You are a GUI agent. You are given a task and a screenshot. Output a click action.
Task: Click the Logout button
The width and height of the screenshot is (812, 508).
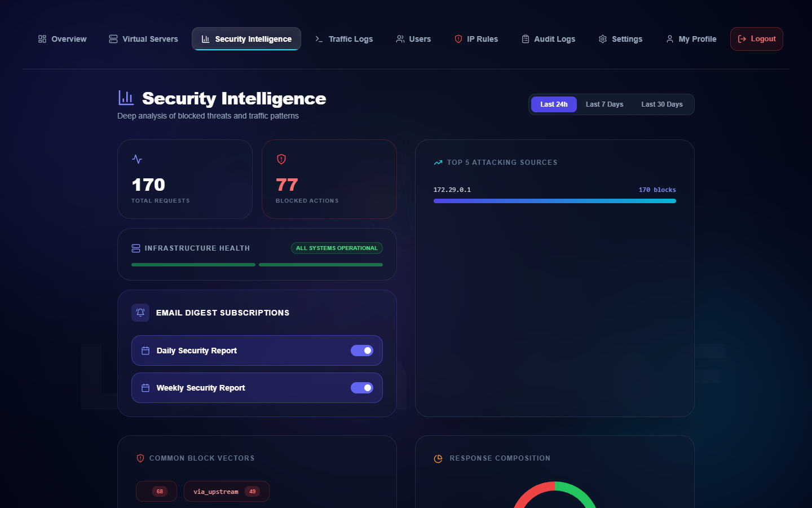point(756,39)
